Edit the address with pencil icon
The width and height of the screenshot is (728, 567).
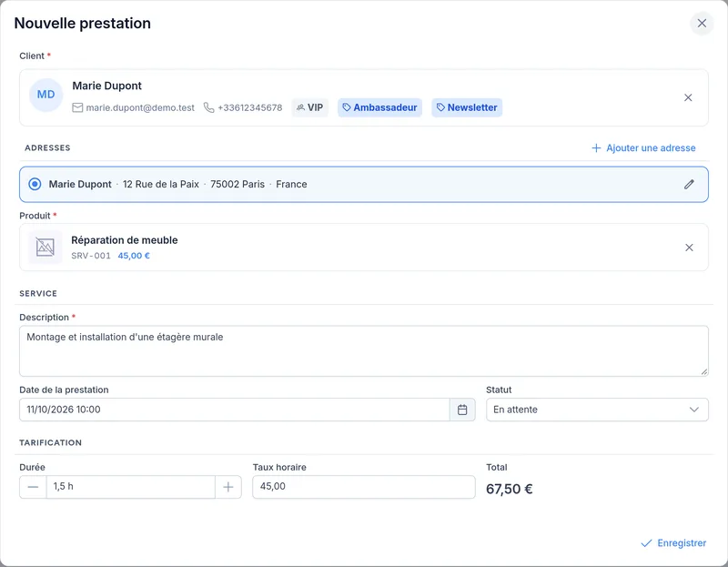[x=689, y=185]
